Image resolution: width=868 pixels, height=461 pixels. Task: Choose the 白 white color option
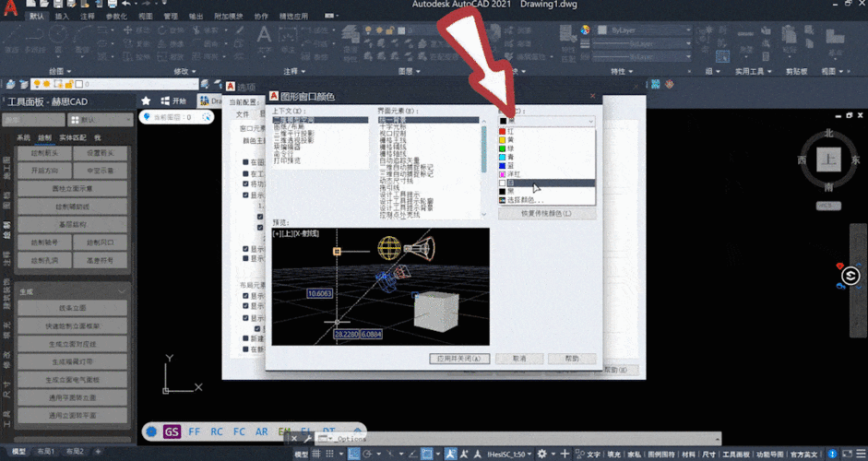tap(546, 183)
